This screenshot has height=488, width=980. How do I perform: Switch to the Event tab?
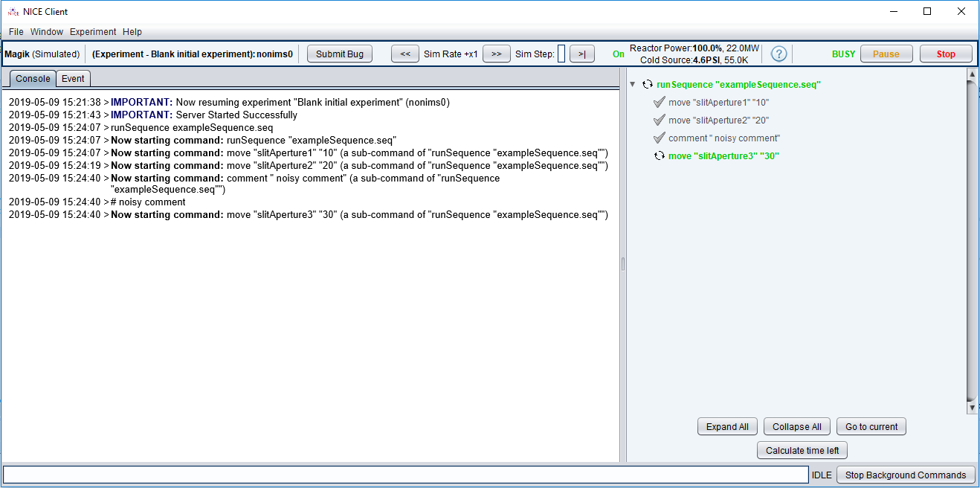(x=73, y=79)
